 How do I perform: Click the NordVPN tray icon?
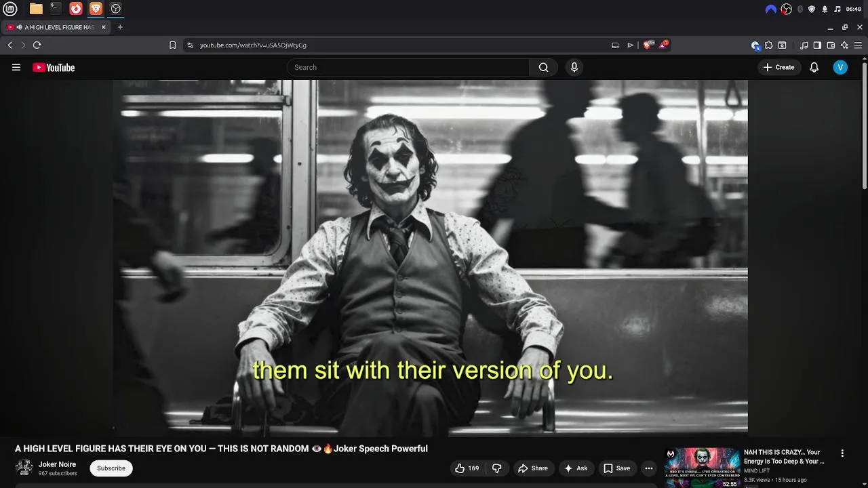(770, 9)
